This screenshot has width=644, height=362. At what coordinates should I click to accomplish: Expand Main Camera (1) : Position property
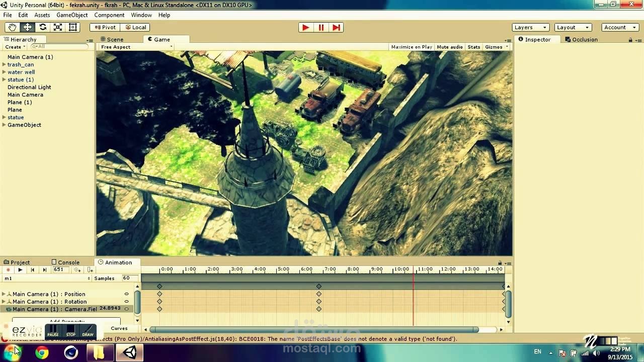pos(4,294)
